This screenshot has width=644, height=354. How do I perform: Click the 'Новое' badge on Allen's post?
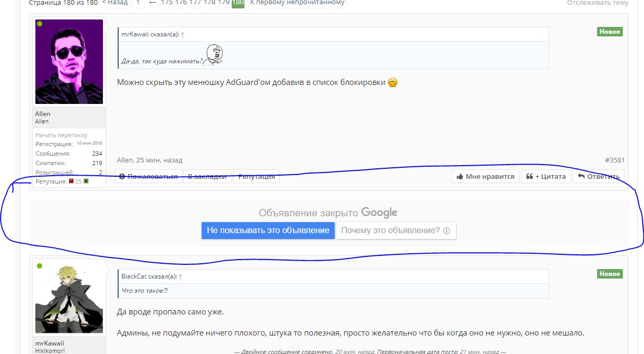(x=610, y=32)
